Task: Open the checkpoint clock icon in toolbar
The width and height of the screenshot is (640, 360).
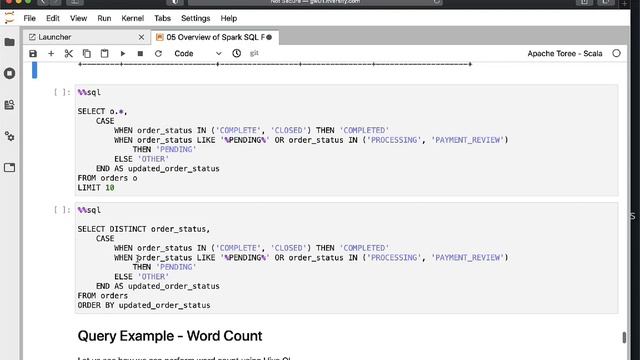Action: (236, 53)
